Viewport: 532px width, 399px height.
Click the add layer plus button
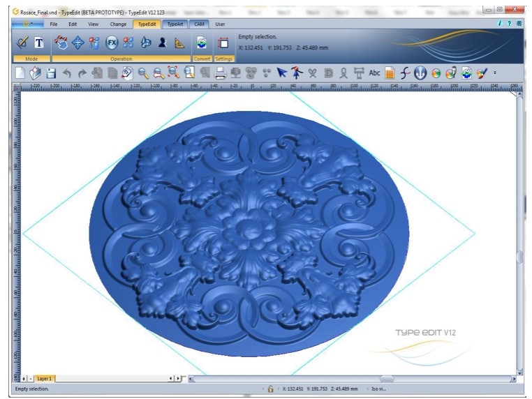(24, 378)
